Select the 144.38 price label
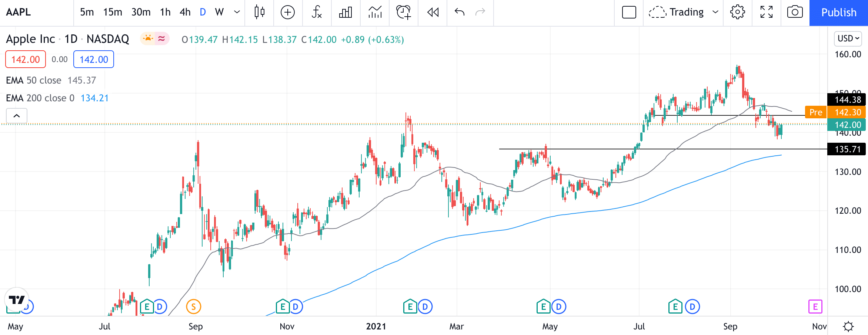Screen dimensions: 868x335 click(847, 99)
